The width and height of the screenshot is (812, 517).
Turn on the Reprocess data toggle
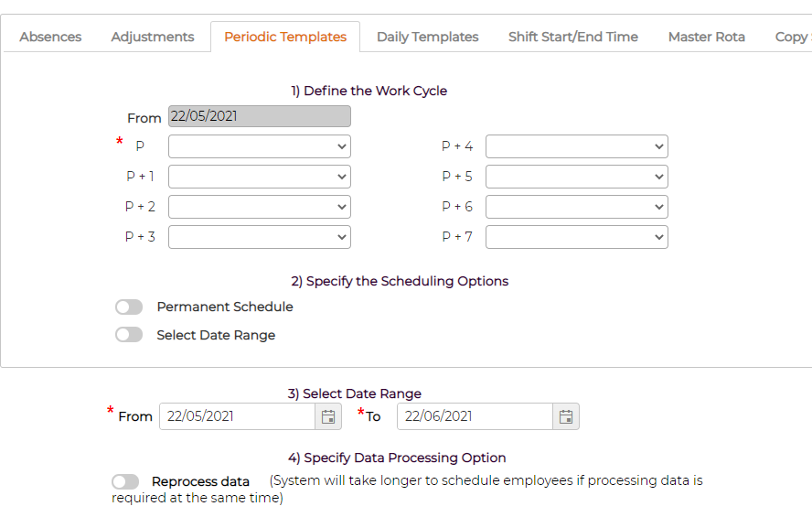pyautogui.click(x=125, y=481)
